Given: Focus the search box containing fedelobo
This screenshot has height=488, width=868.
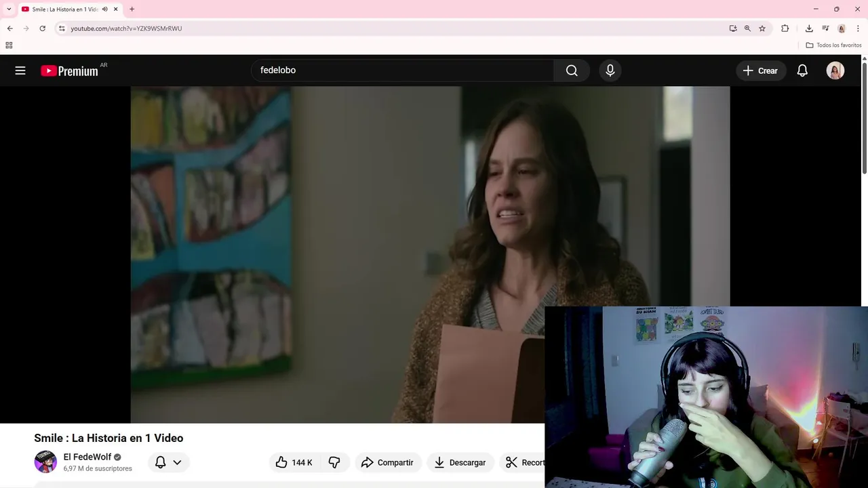Looking at the screenshot, I should (402, 70).
